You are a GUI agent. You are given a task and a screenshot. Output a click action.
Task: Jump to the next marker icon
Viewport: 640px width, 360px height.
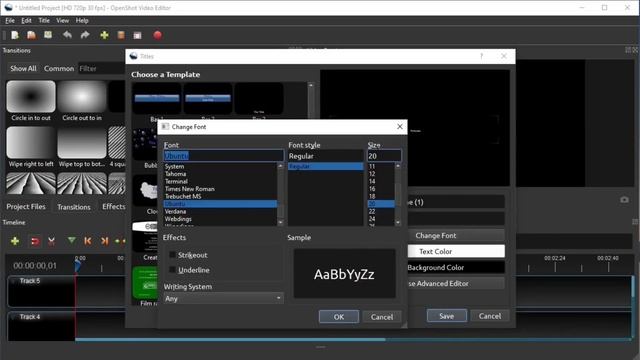point(104,241)
